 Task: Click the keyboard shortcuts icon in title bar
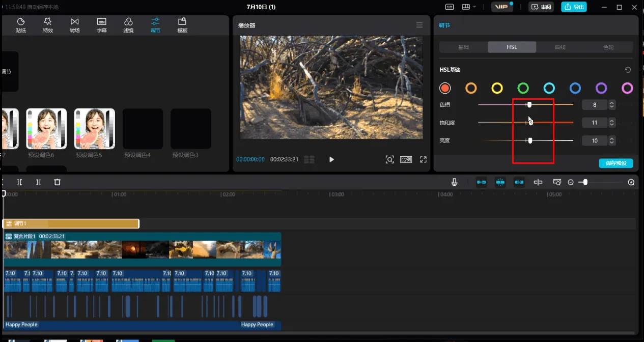pos(450,7)
